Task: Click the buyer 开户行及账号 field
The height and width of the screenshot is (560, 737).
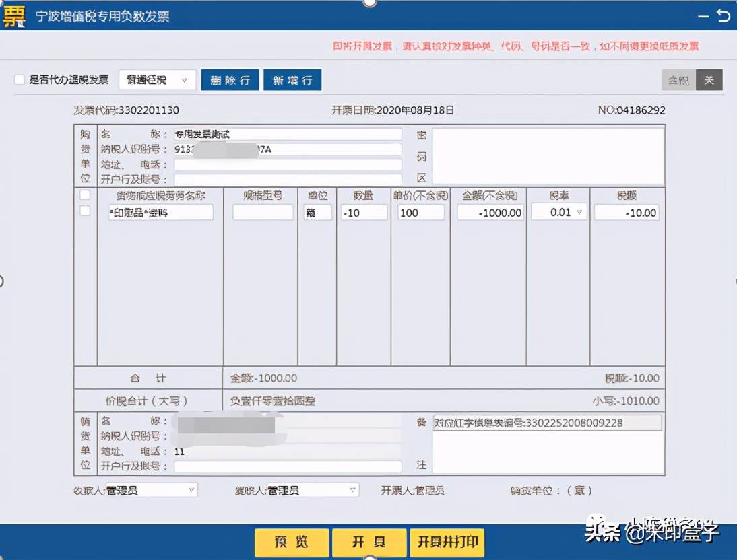Action: [288, 180]
